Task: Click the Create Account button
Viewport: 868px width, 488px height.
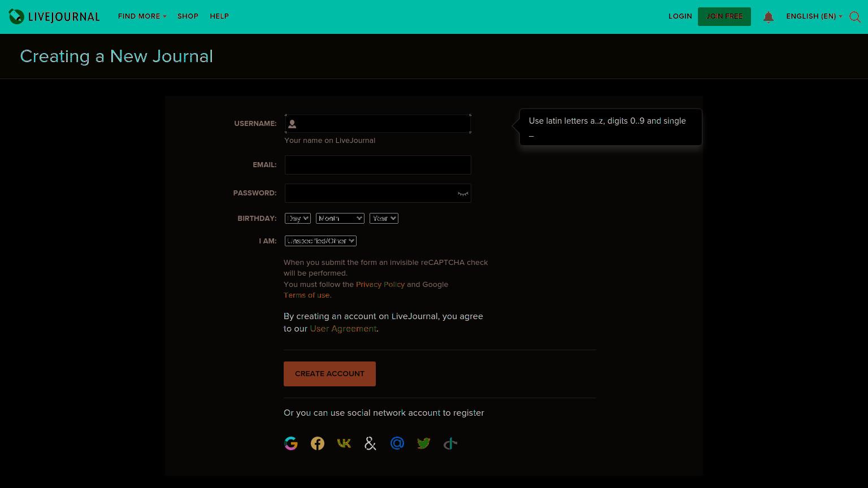Action: pos(329,374)
